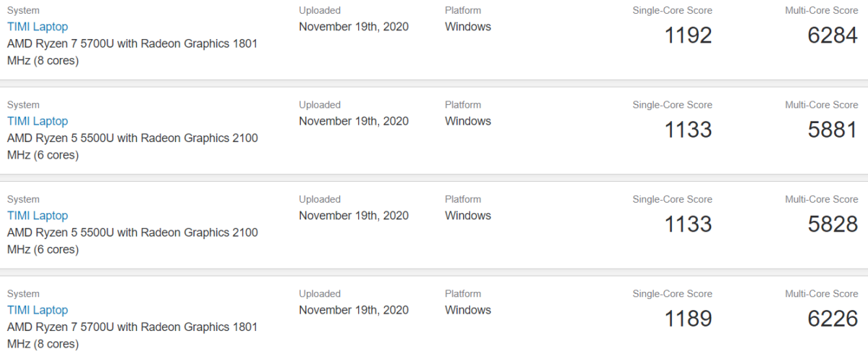Click Windows platform text in the 5828 result

468,216
